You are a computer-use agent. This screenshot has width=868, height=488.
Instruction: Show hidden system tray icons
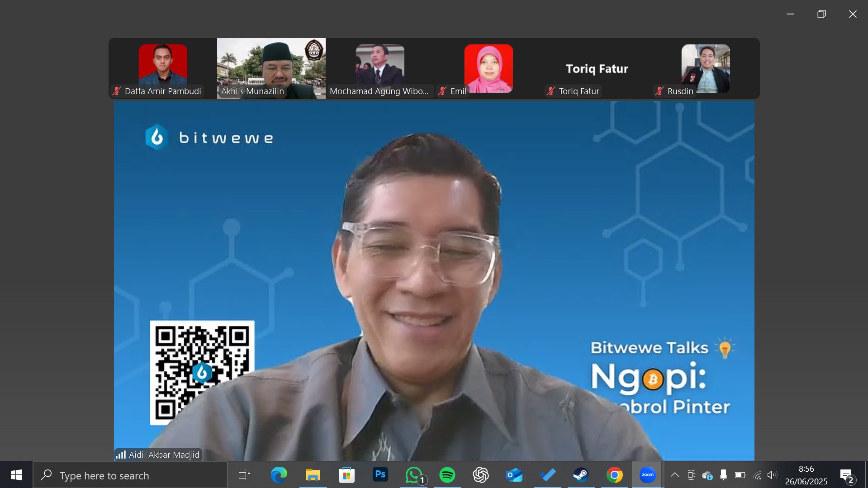coord(674,475)
